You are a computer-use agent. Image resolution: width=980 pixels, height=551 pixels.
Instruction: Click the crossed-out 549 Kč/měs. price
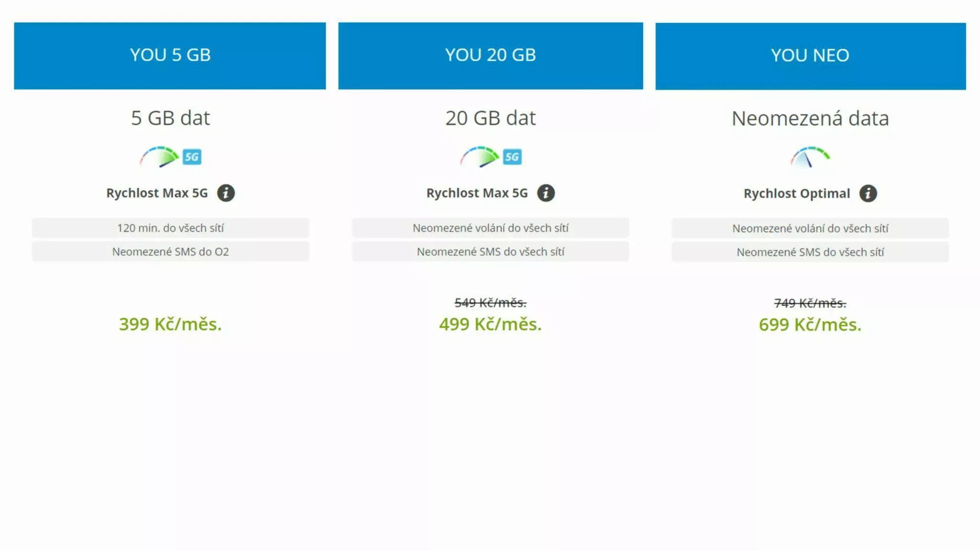tap(490, 302)
